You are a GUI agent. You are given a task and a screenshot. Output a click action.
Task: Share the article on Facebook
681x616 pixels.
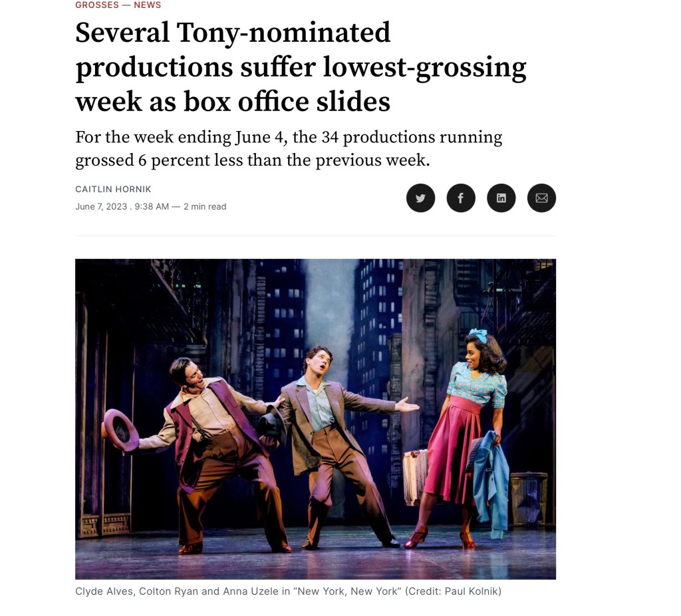tap(461, 198)
